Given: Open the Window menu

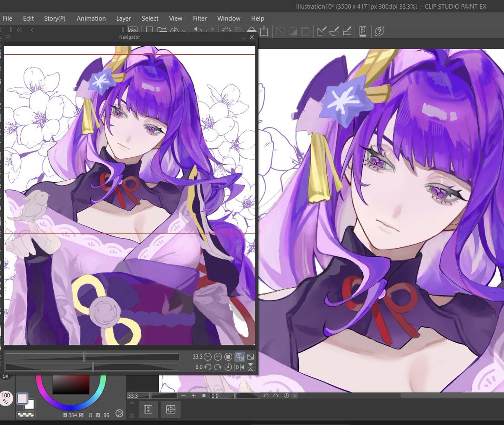Looking at the screenshot, I should tap(229, 18).
